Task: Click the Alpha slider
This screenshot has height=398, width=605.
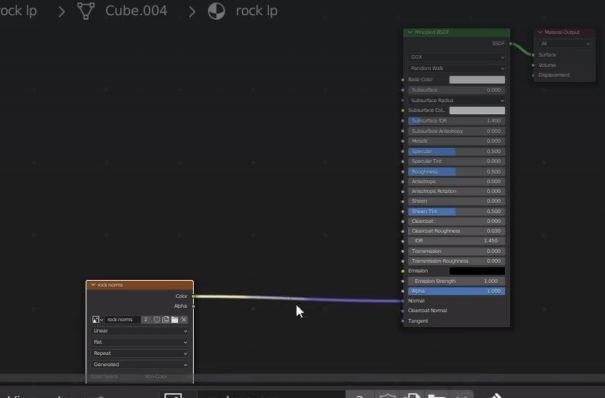Action: click(x=456, y=291)
